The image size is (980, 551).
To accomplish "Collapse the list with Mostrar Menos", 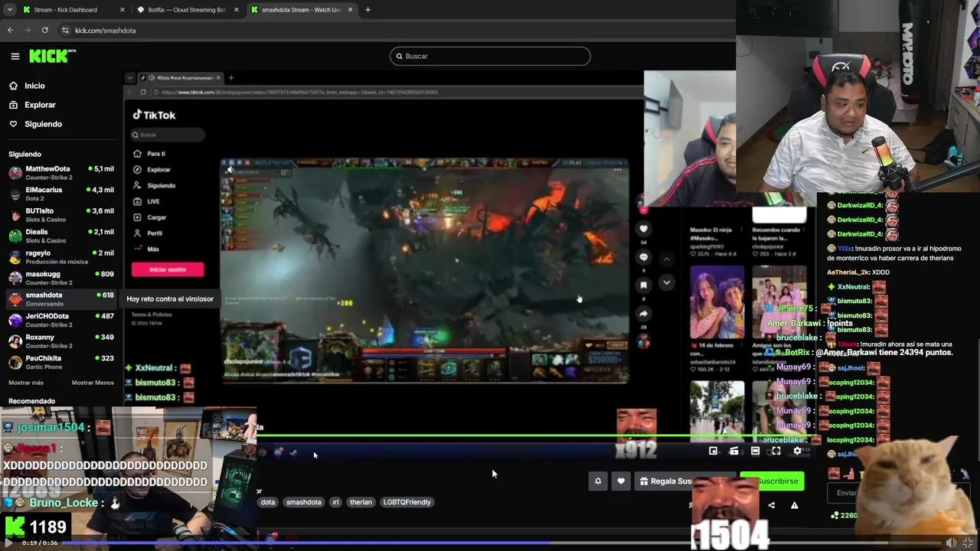I will point(93,383).
